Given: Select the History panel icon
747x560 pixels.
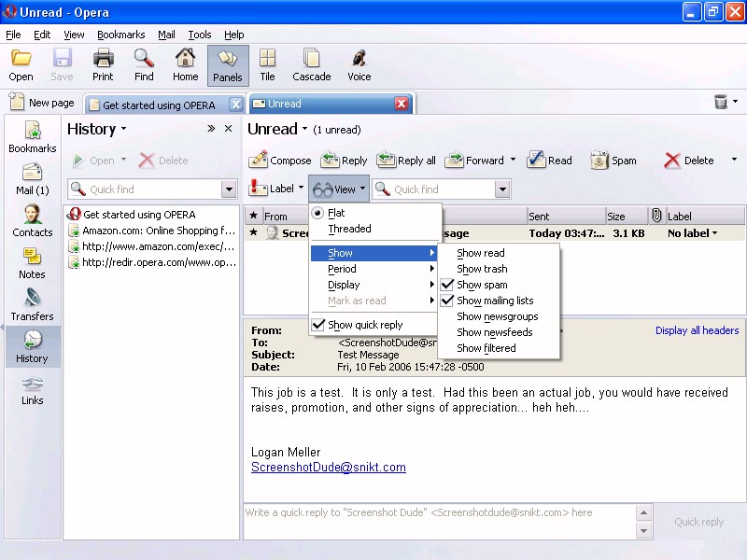Looking at the screenshot, I should coord(33,346).
